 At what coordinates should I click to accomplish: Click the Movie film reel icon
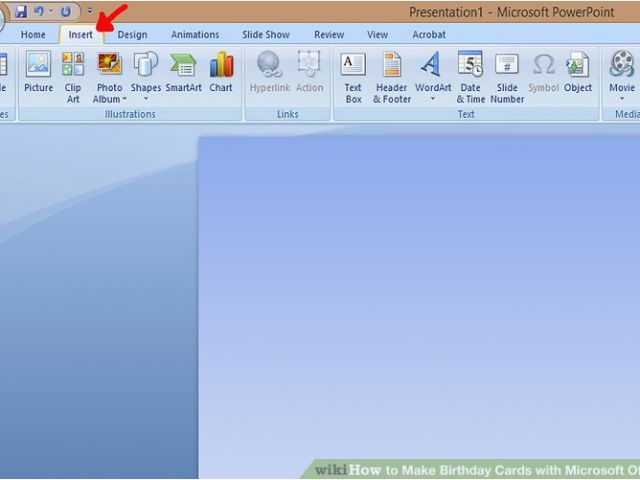point(622,64)
